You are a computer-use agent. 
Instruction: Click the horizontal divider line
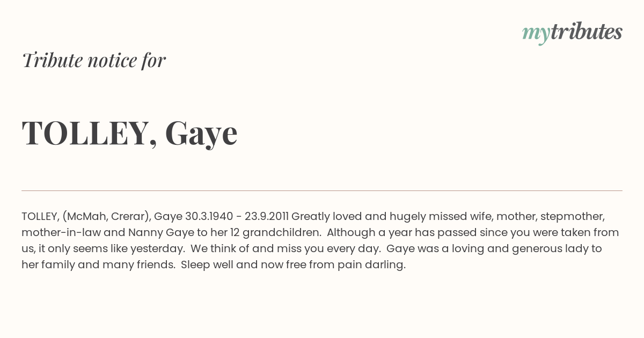322,190
